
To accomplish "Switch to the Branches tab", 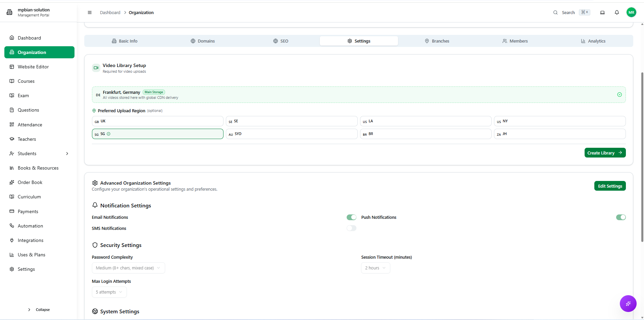I will tap(437, 41).
